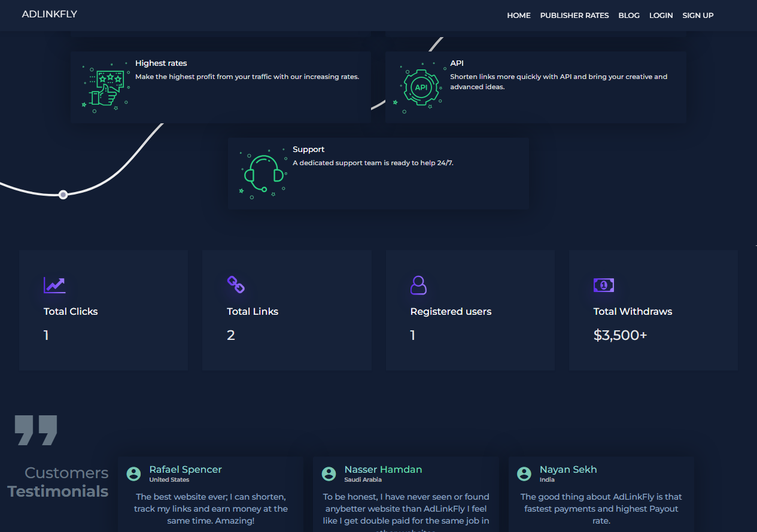The height and width of the screenshot is (532, 757).
Task: Go to PUBLISHER RATES page
Action: click(574, 16)
